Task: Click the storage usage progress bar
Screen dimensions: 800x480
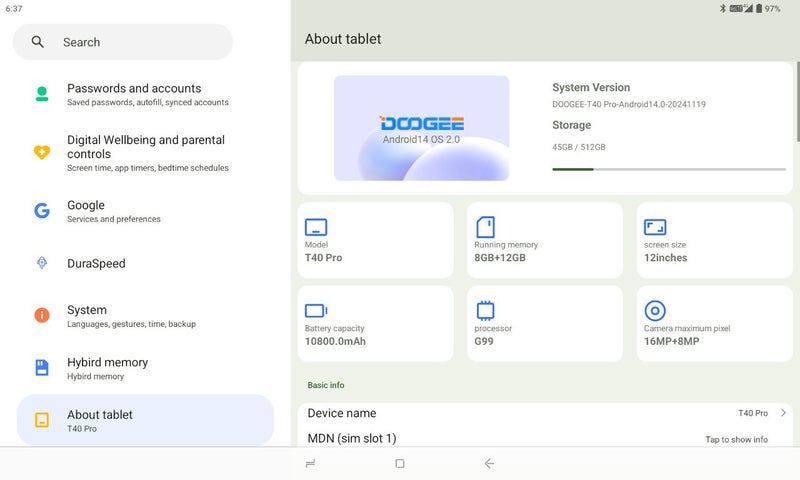Action: click(x=668, y=169)
